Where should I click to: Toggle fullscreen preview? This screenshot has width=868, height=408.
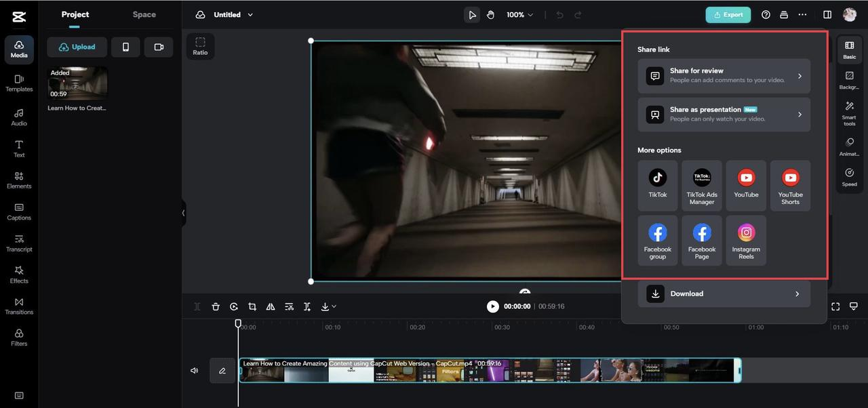click(x=835, y=306)
